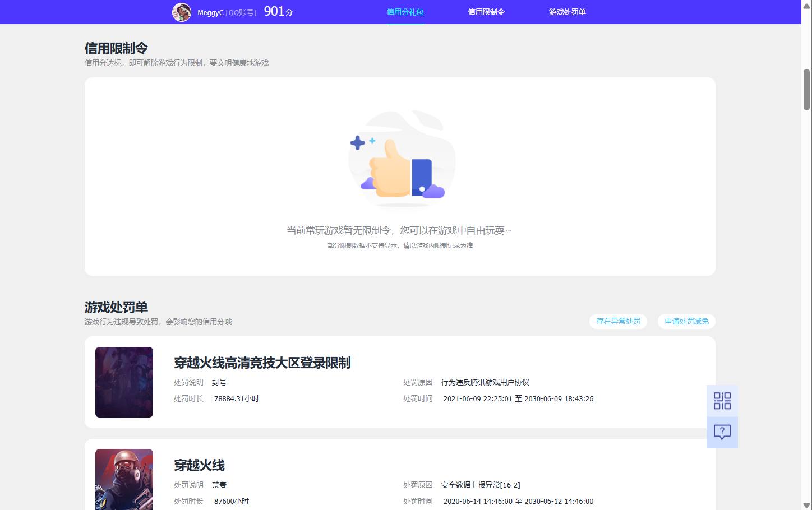Click the 禁赛 penalty description
812x510 pixels.
[219, 485]
